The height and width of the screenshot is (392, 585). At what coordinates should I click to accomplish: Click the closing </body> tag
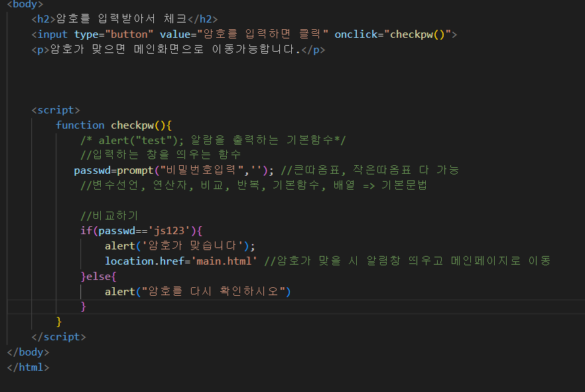(28, 352)
